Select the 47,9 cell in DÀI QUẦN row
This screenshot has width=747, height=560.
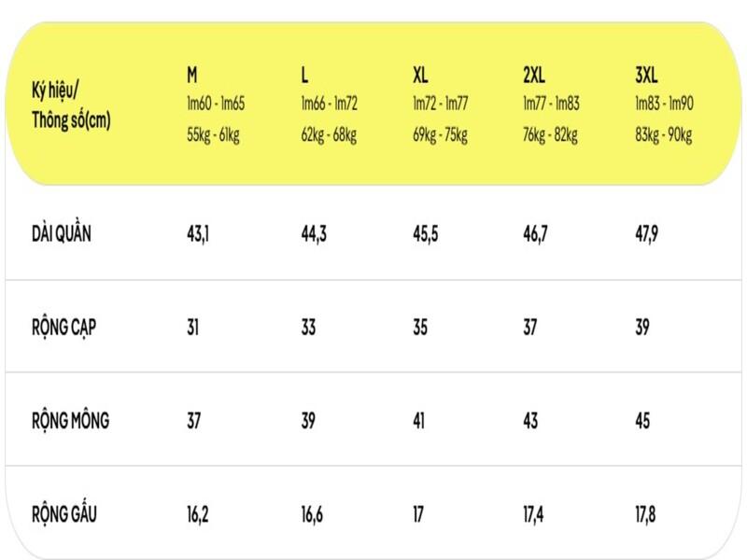(646, 233)
